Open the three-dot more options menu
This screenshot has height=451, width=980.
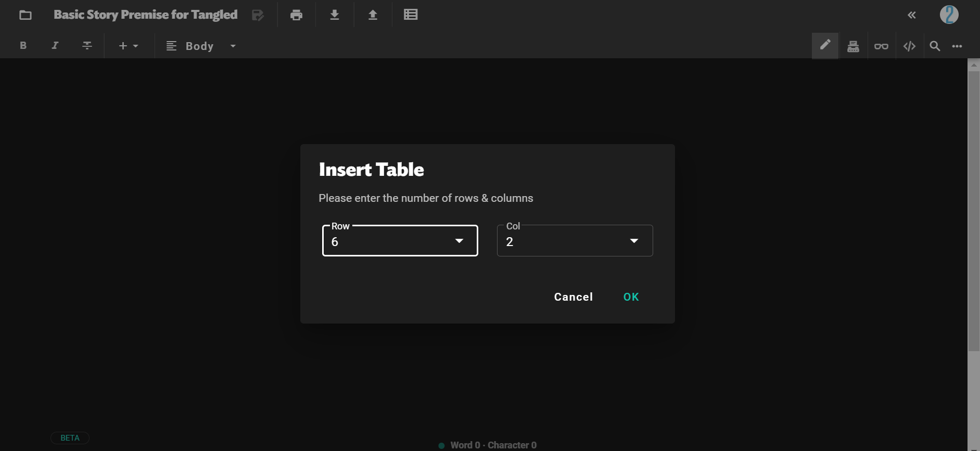pos(957,46)
